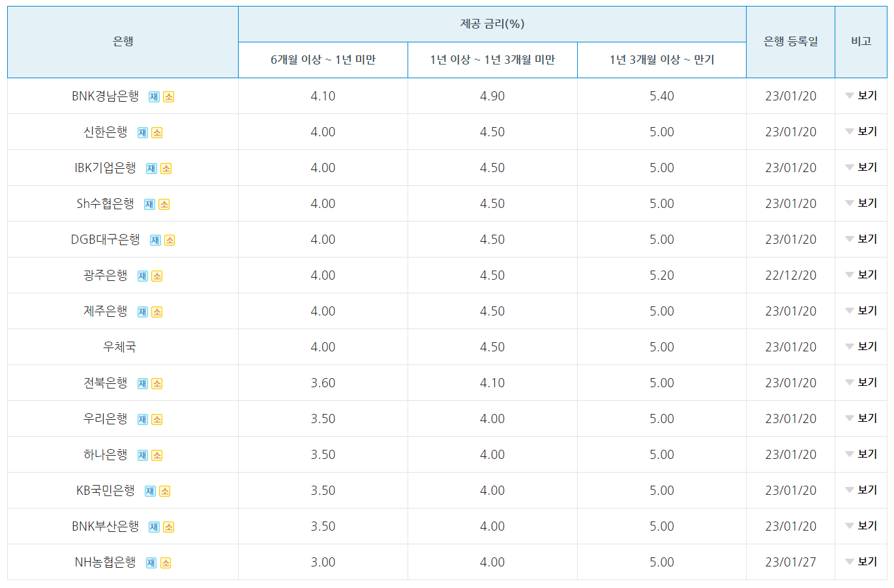Select the 은행 등록일 column header
The width and height of the screenshot is (894, 588).
[x=790, y=41]
